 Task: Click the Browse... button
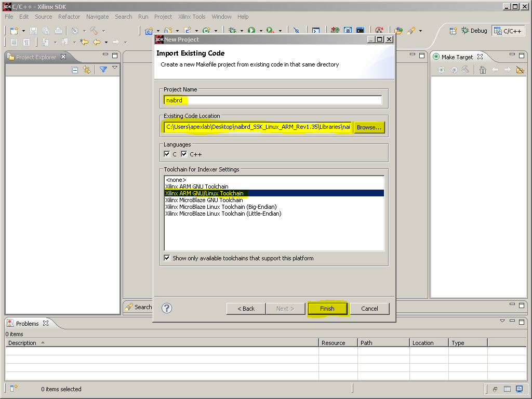369,127
